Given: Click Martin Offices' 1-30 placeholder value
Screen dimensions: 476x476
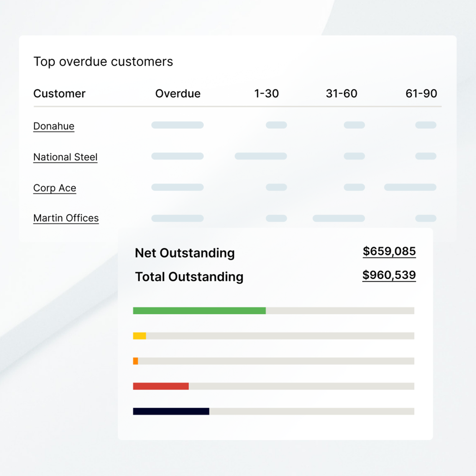Looking at the screenshot, I should point(276,218).
